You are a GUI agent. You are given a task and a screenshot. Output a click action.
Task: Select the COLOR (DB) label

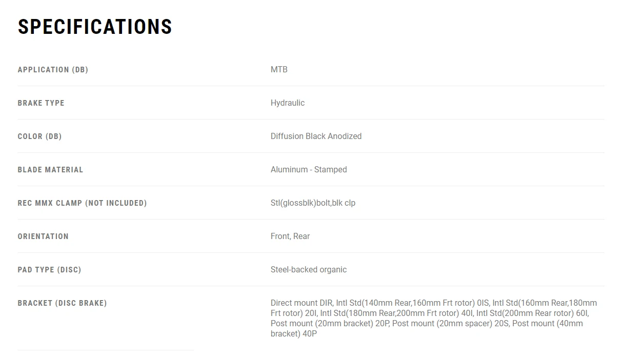click(x=39, y=136)
